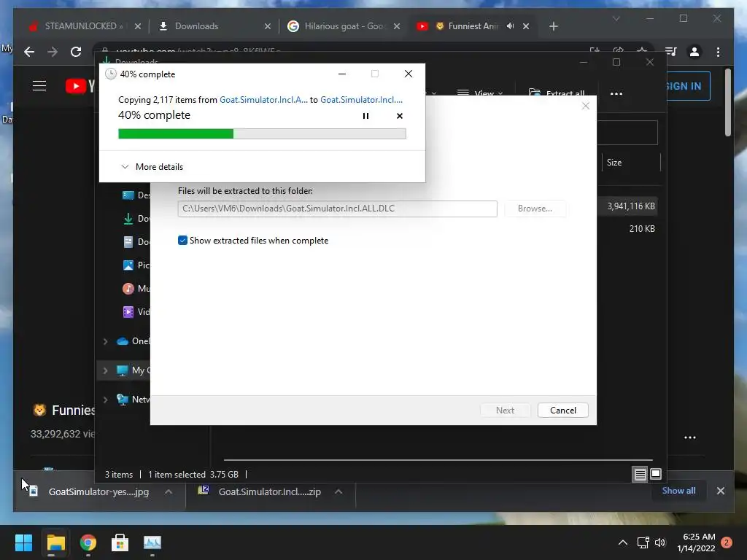Screen dimensions: 747x560
Task: Open the Chrome media control icon
Action: [x=671, y=52]
